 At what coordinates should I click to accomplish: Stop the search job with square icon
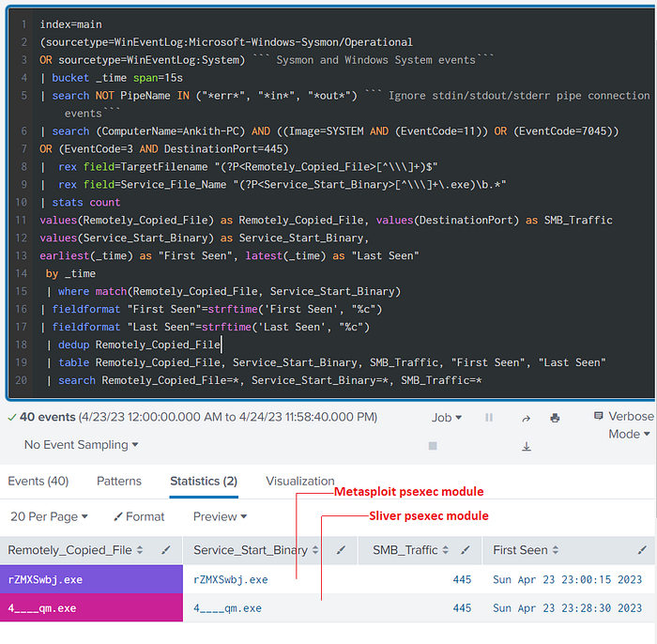click(433, 446)
